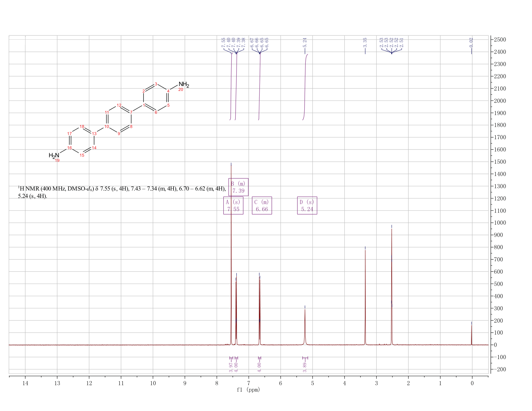Click the x-axis tick label 5
Screen dimensions: 532x411
coord(312,383)
